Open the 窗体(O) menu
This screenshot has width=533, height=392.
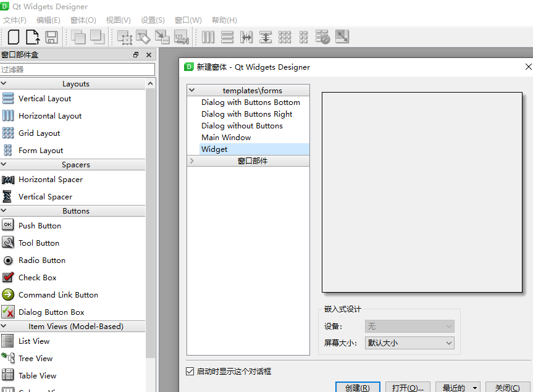point(83,20)
